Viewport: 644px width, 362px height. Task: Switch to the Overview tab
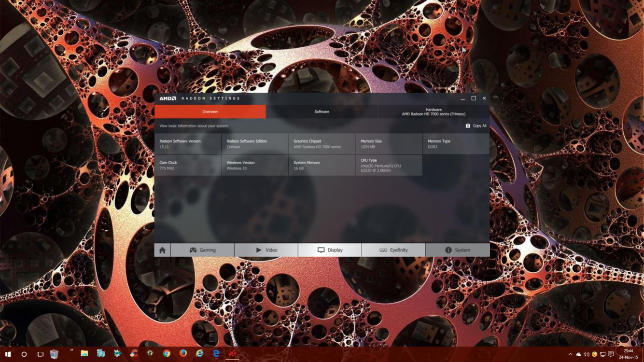pyautogui.click(x=210, y=111)
